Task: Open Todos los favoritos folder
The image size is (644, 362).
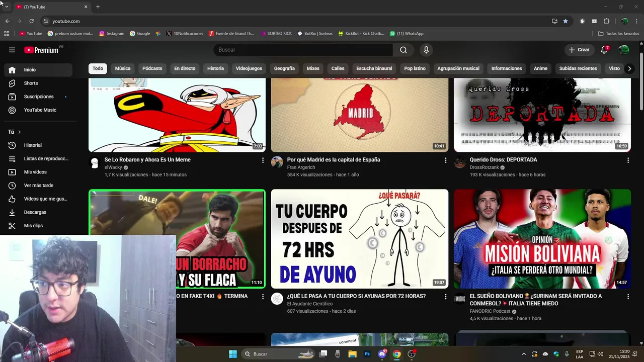Action: (x=618, y=34)
